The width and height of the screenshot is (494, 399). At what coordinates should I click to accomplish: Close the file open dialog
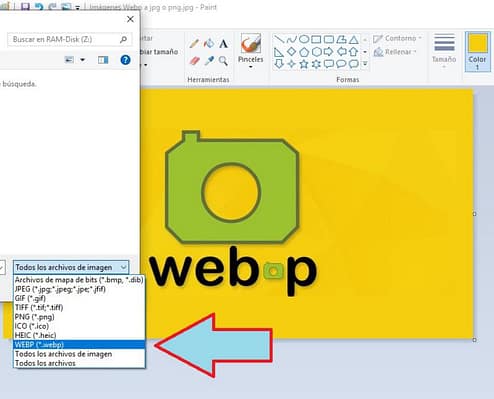click(x=130, y=19)
